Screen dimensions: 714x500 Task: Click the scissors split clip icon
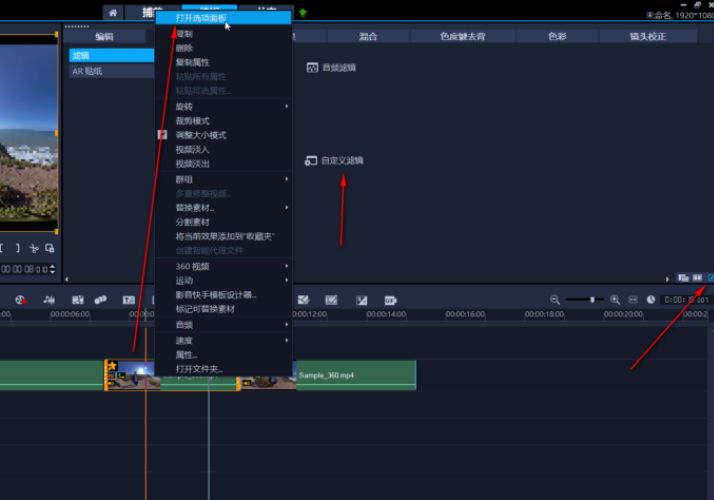tap(33, 248)
